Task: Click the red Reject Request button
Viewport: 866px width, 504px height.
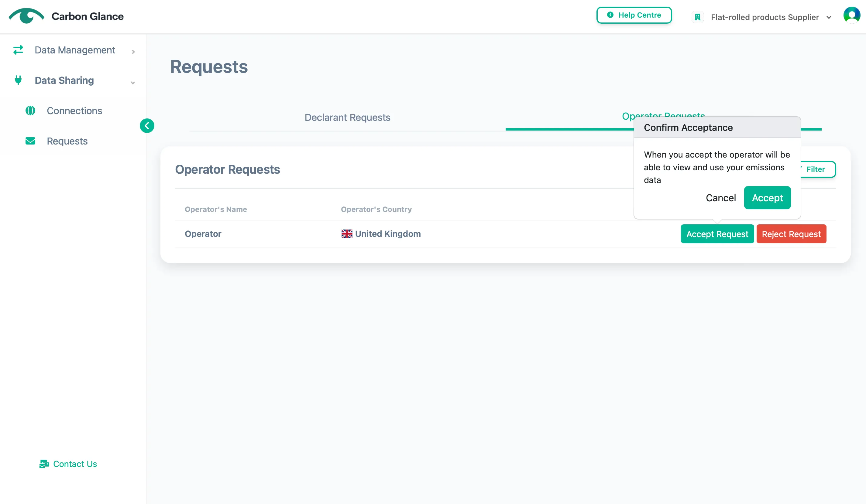Action: pos(791,234)
